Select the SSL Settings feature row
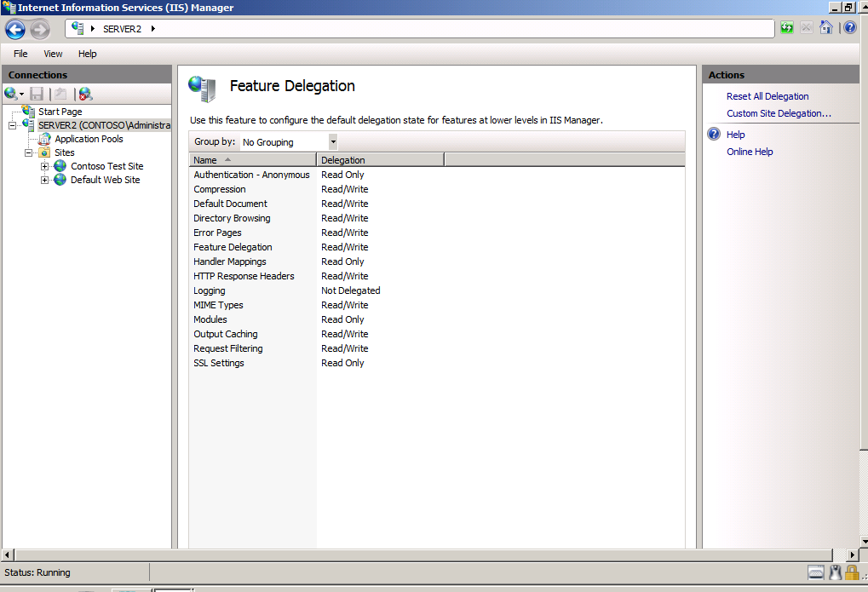 point(437,363)
